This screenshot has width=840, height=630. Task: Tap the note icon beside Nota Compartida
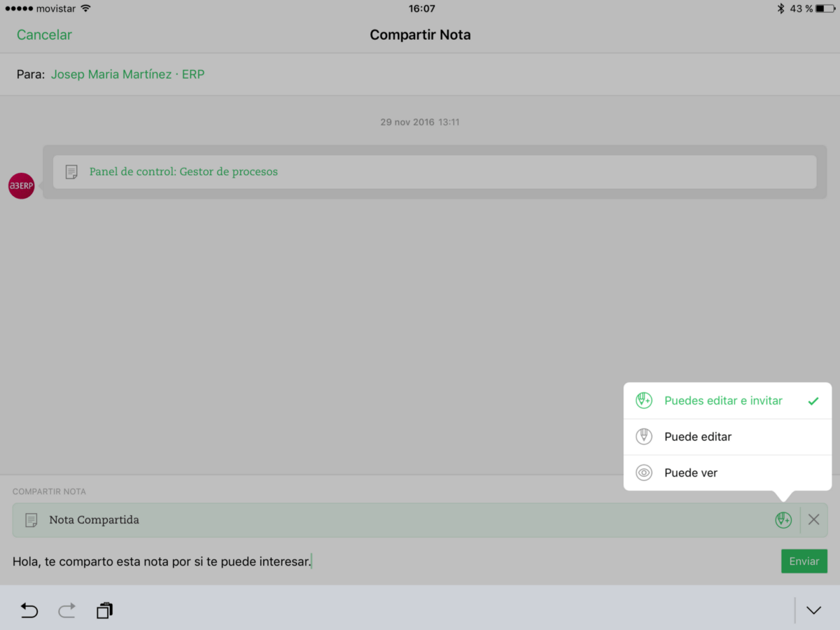point(31,520)
